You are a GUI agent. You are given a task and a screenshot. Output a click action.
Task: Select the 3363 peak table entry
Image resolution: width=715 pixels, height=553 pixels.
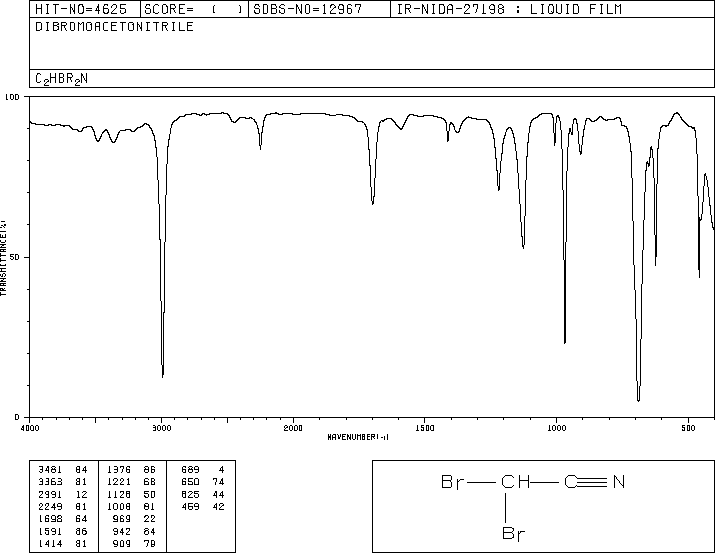(62, 482)
